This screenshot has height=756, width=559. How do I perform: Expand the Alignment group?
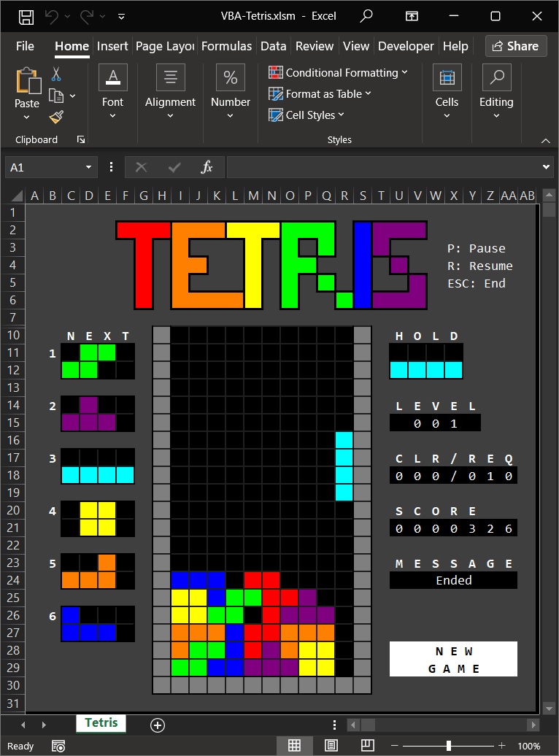click(170, 92)
